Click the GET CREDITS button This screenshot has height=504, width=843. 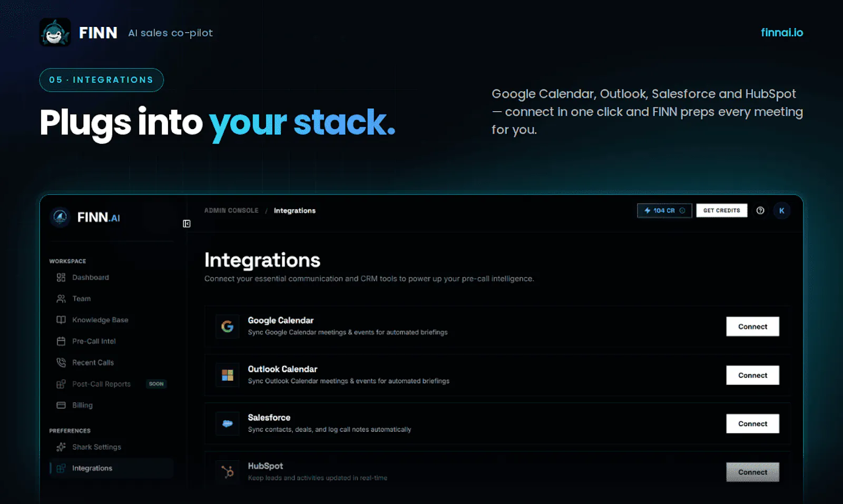[721, 211]
